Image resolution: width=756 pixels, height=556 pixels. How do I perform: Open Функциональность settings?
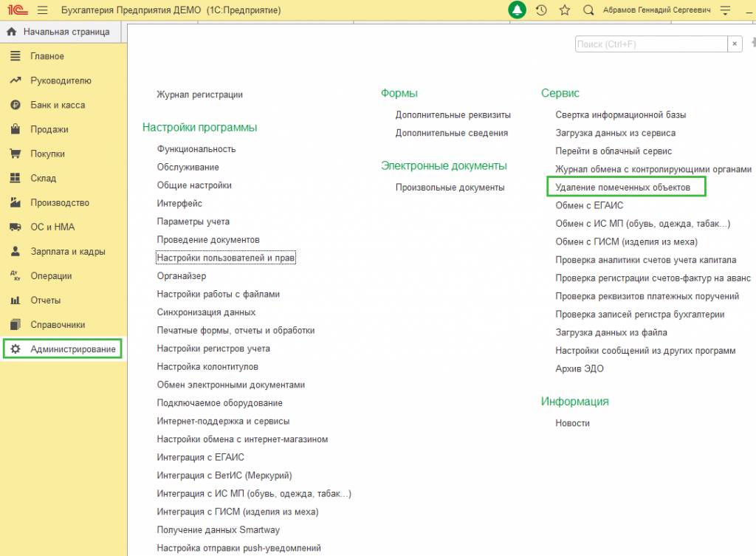click(196, 149)
